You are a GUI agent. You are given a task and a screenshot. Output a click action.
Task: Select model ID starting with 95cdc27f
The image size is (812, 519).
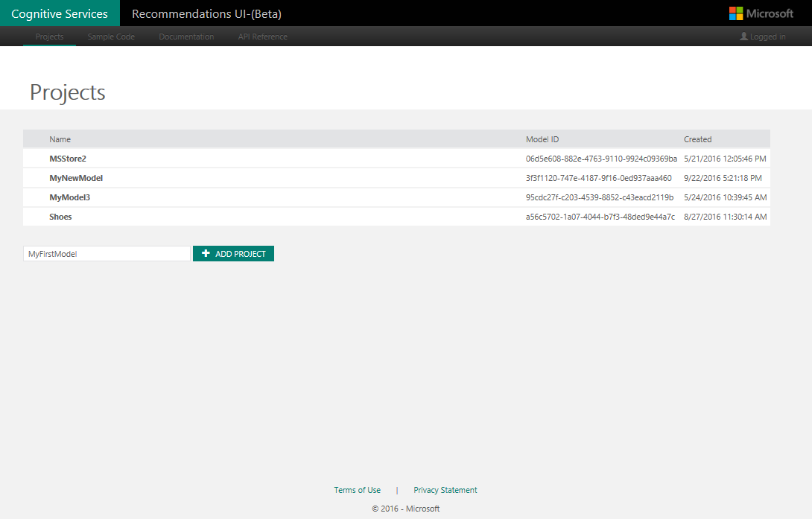[x=600, y=197]
